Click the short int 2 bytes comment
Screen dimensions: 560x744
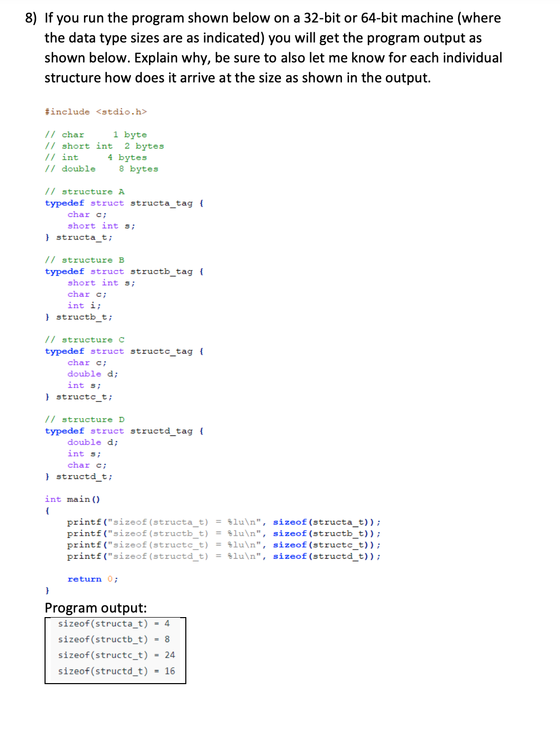(x=104, y=145)
